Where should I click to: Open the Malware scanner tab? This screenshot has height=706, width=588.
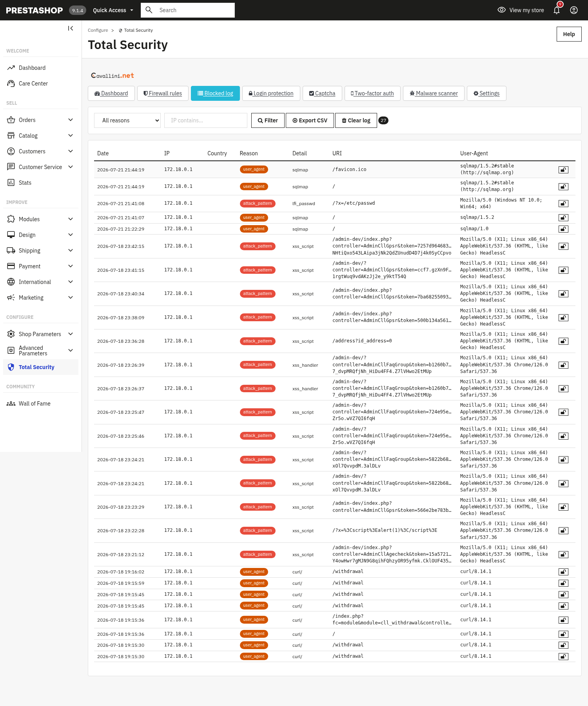[434, 93]
